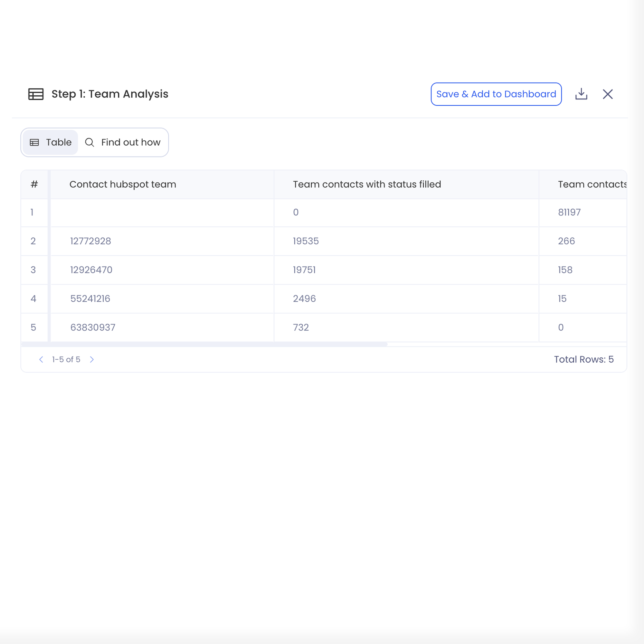Select team cell 12926470

91,270
